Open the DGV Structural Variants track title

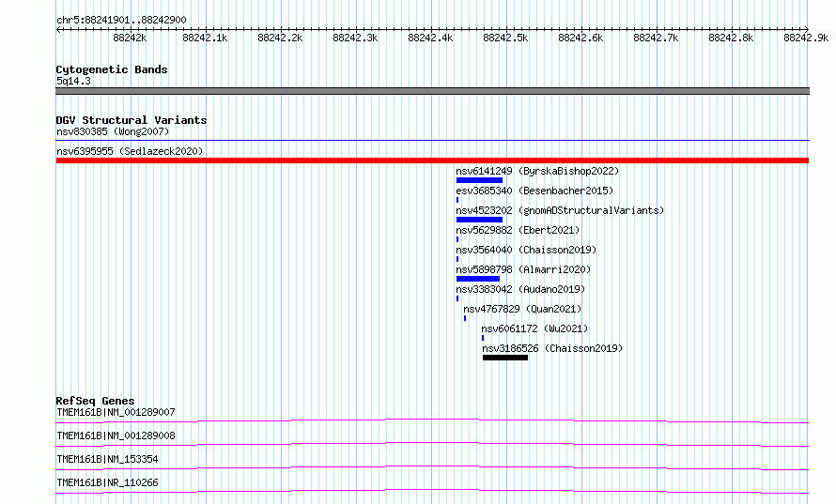click(x=132, y=120)
